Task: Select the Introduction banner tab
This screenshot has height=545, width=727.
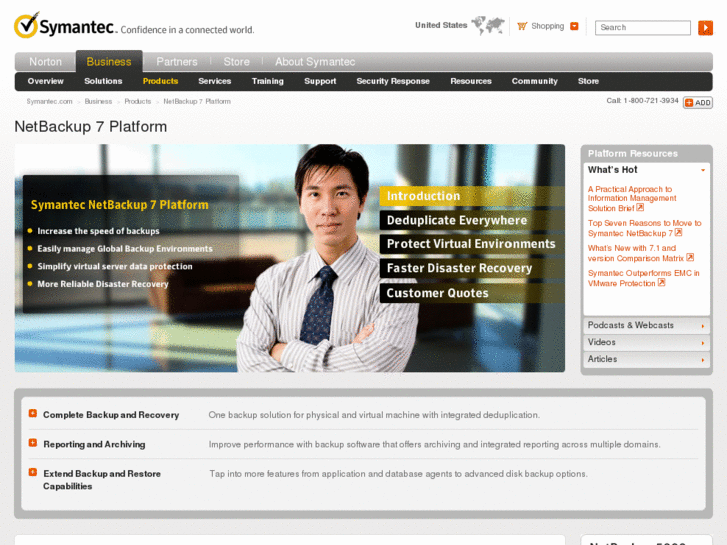Action: (472, 196)
